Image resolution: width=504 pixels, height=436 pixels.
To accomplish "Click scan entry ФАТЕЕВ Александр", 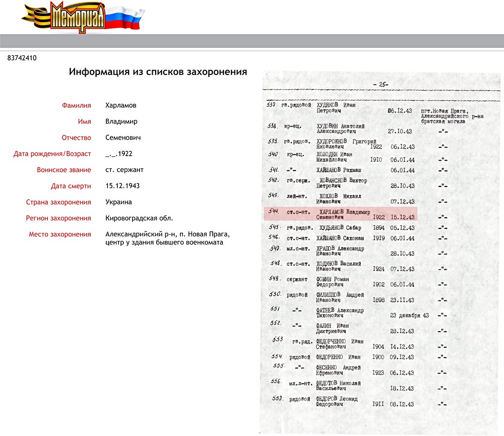I will tap(340, 313).
